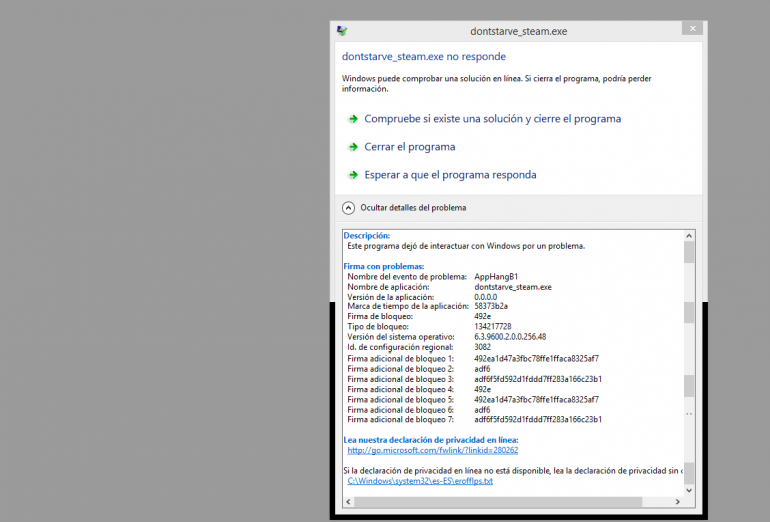Click the green arrow beside Compruebe si existe

coord(353,119)
